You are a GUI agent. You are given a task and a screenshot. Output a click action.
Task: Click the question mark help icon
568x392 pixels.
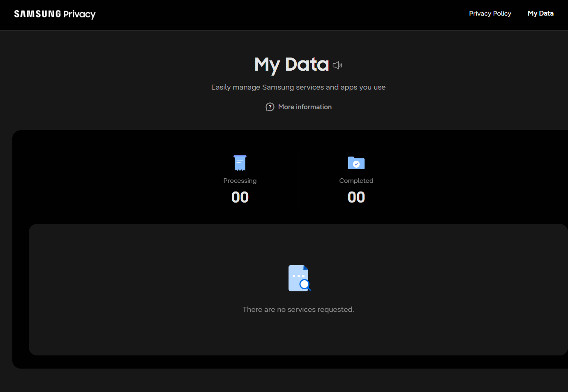[x=270, y=107]
